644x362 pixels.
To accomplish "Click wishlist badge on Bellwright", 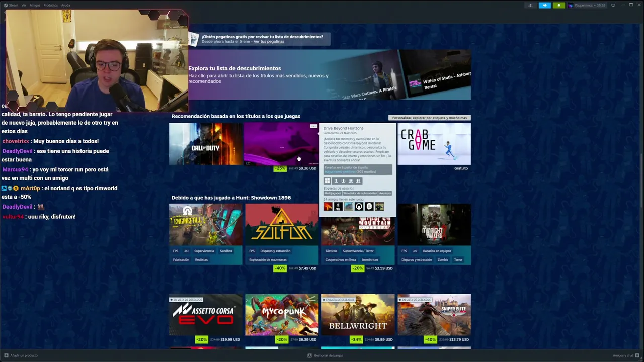I will [339, 300].
